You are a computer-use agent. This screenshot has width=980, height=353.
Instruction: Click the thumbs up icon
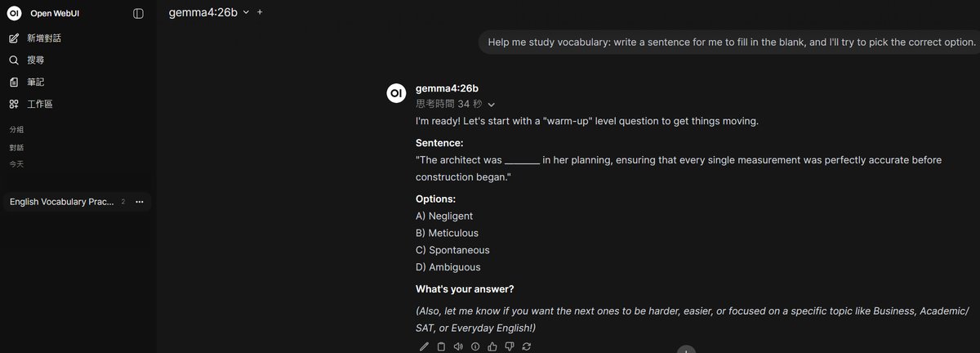click(x=492, y=346)
